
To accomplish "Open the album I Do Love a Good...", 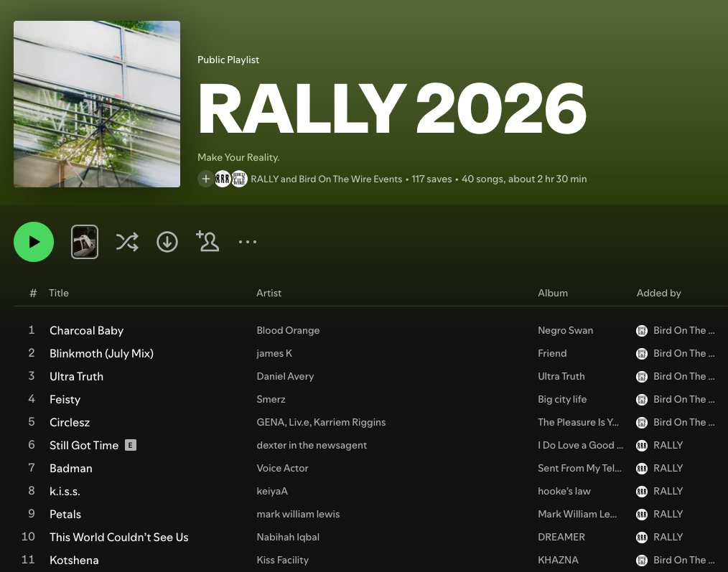I will click(x=580, y=445).
